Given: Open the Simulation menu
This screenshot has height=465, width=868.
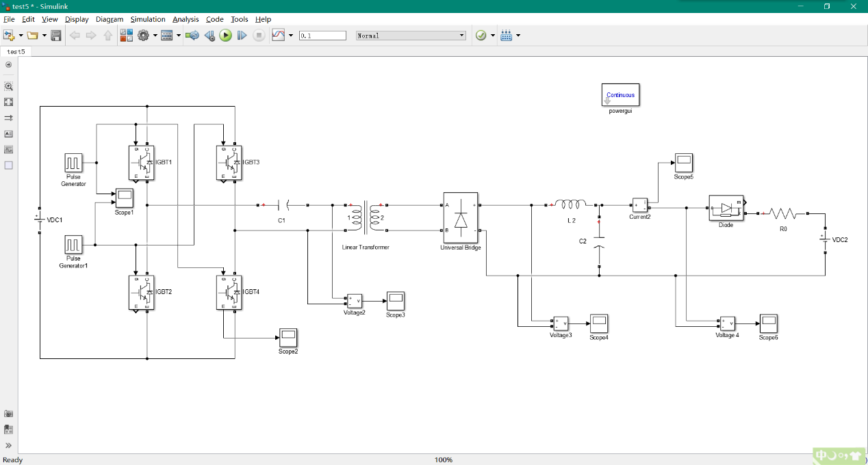Looking at the screenshot, I should [x=148, y=19].
